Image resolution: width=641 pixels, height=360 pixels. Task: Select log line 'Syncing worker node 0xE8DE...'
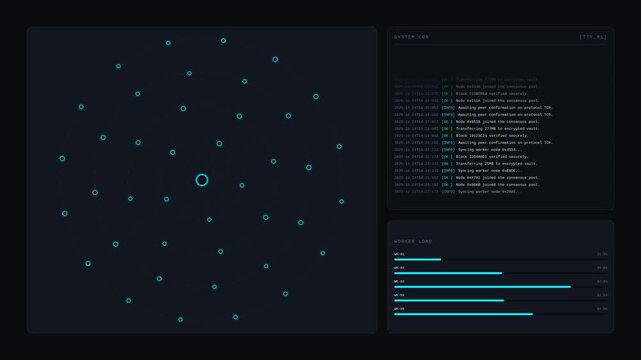pyautogui.click(x=458, y=171)
